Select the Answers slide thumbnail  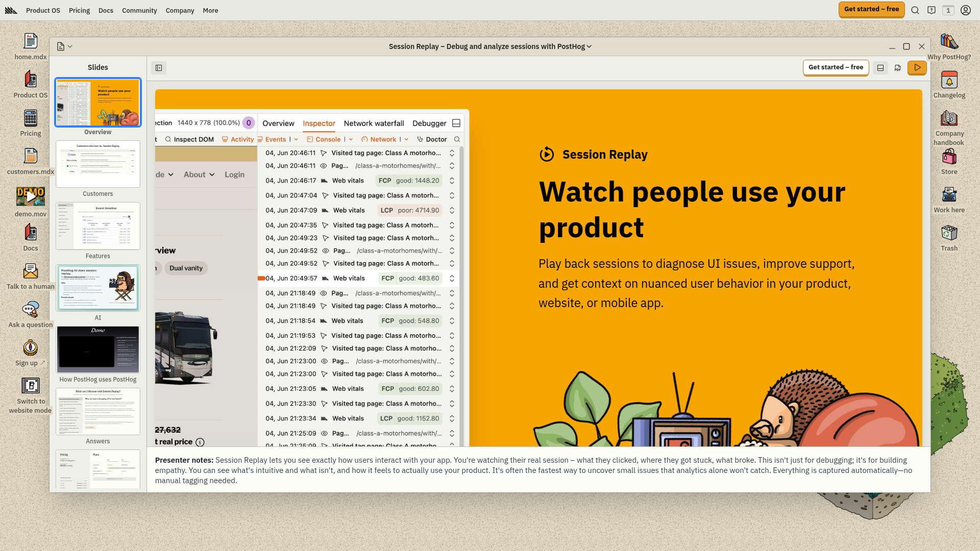click(x=98, y=411)
